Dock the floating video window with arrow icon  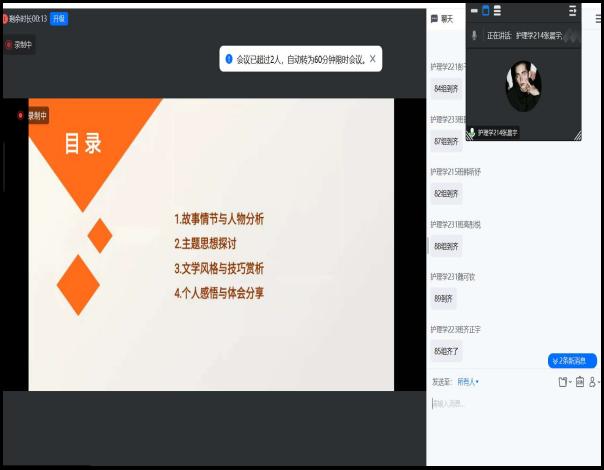[573, 11]
